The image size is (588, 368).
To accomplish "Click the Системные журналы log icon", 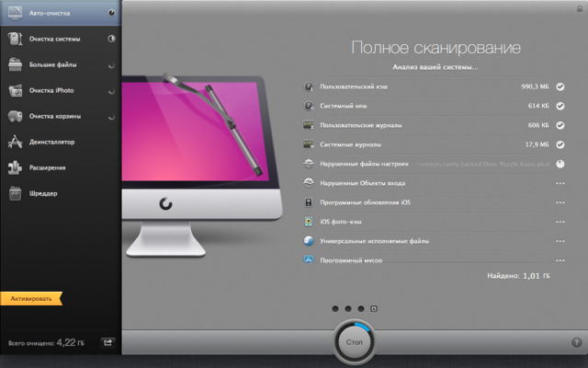I will point(309,144).
